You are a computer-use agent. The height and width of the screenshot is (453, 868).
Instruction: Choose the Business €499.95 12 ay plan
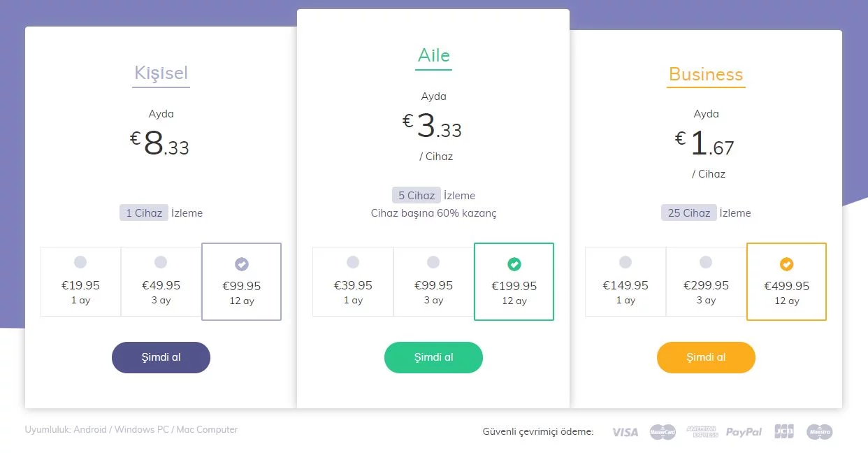[x=786, y=282]
